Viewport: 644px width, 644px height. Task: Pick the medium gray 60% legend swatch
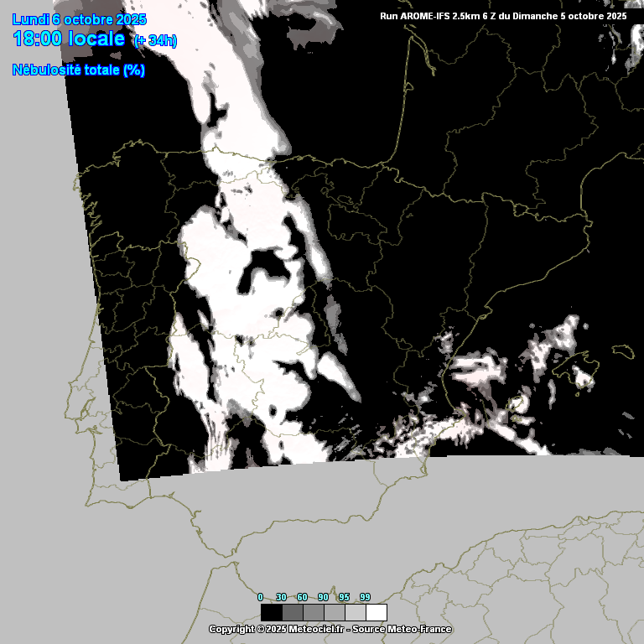[313, 613]
